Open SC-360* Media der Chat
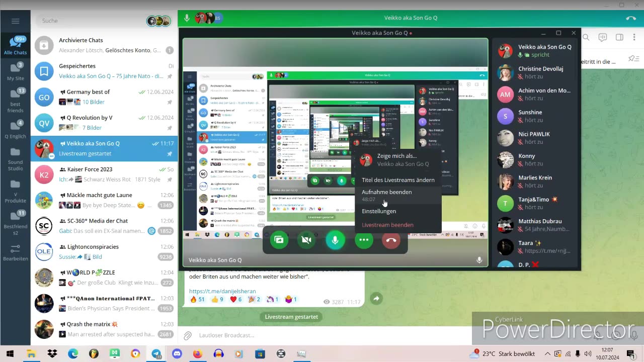The height and width of the screenshot is (362, 644). pyautogui.click(x=104, y=226)
